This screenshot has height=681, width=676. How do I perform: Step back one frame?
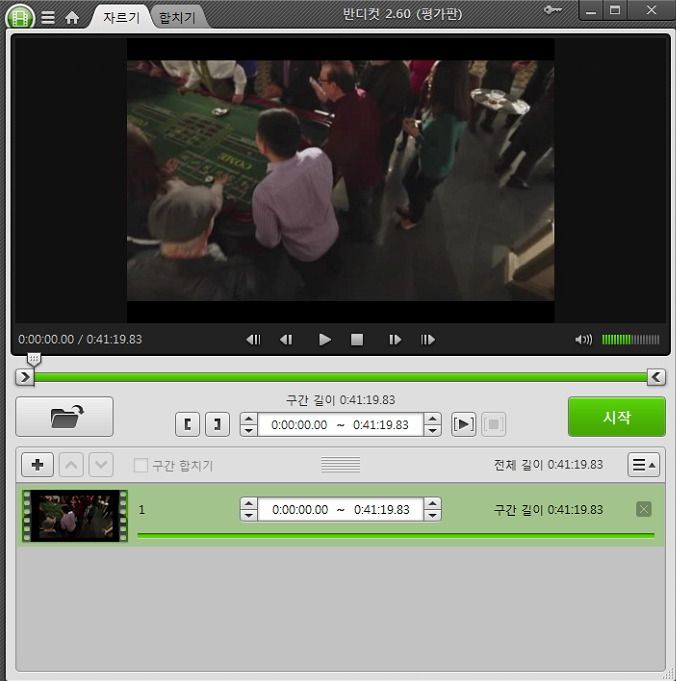(286, 339)
